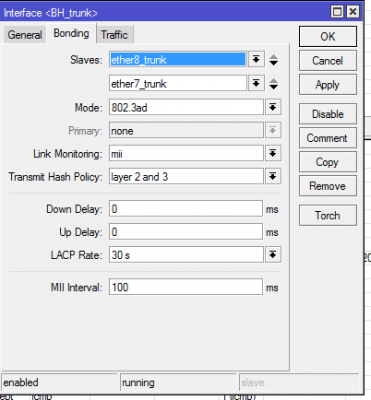Maximize the Interface BH_trunk window
This screenshot has width=371, height=400.
(x=338, y=12)
